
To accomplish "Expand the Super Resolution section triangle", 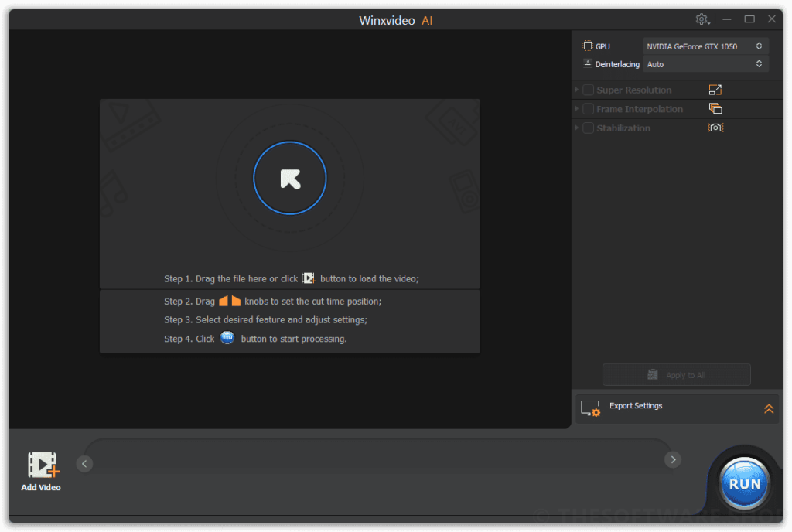I will tap(577, 90).
